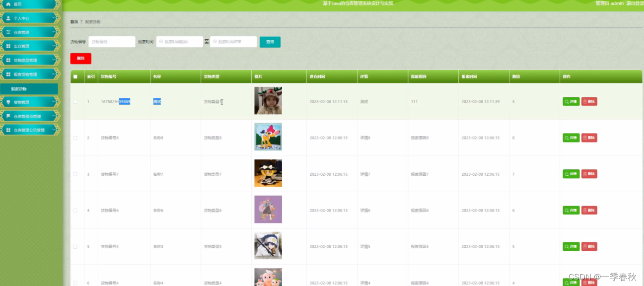Click the clock icon in 报废时间结束 field
Image resolution: width=644 pixels, height=286 pixels.
tap(215, 42)
